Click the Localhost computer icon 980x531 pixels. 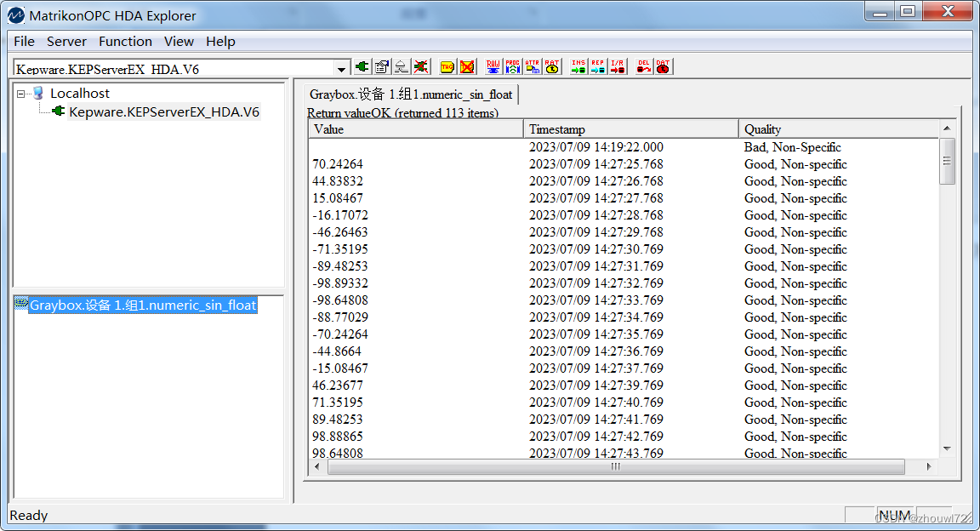[x=39, y=94]
